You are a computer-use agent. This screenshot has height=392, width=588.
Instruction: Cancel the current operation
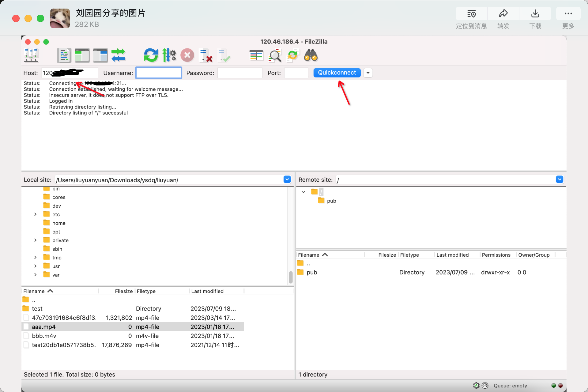coord(187,55)
